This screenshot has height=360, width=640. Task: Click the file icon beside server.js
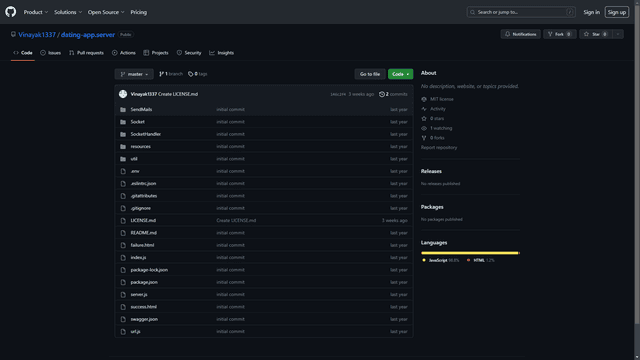123,294
